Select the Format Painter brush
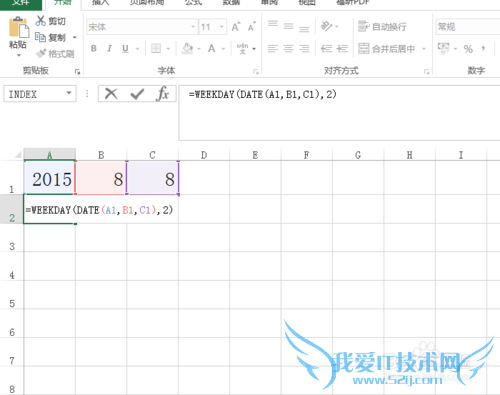 [41, 53]
